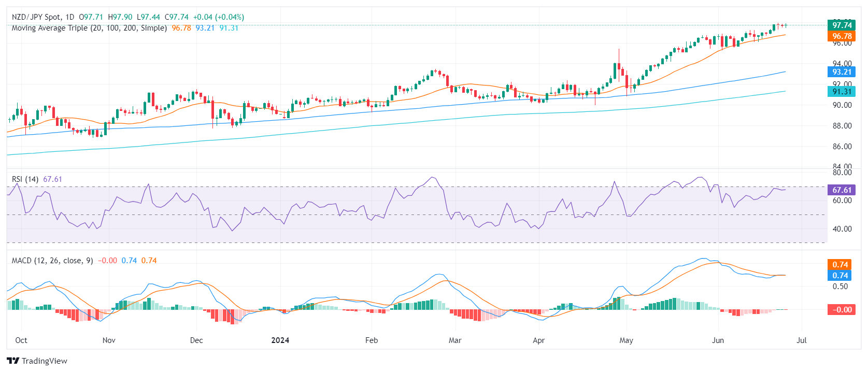868x372 pixels.
Task: Click the MACD (12, 26, close, 9) label
Action: (52, 261)
